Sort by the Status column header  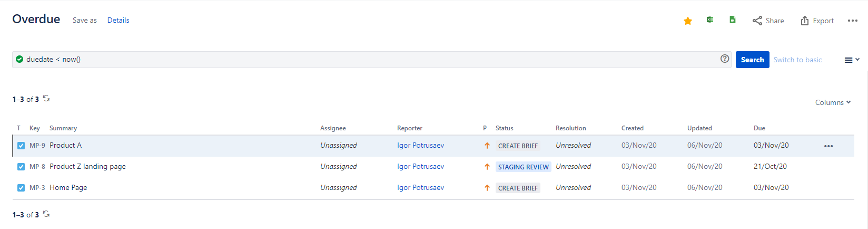pos(504,128)
